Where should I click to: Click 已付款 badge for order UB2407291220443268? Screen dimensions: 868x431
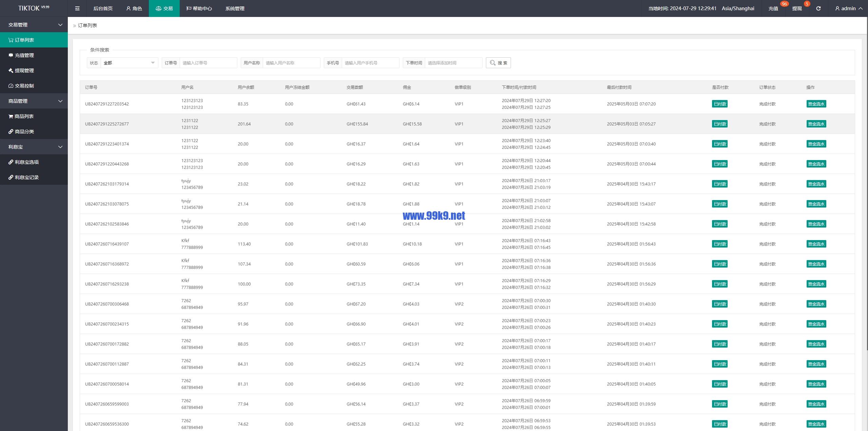(x=720, y=164)
